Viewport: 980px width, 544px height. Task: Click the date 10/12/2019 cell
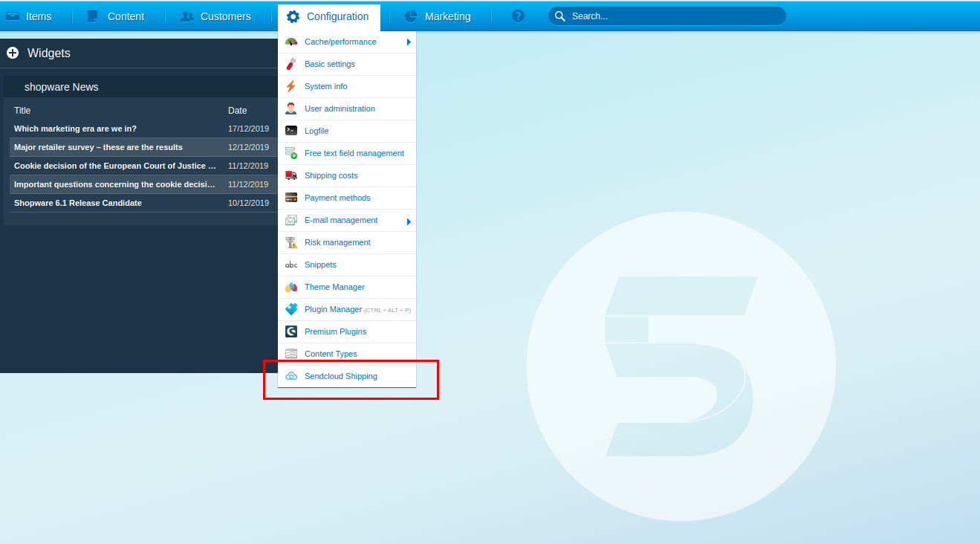point(248,203)
